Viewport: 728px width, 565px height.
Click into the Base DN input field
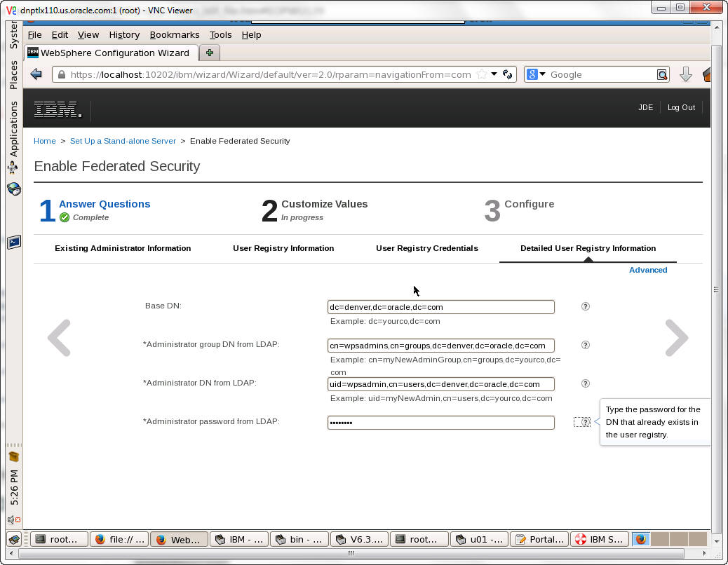[440, 306]
